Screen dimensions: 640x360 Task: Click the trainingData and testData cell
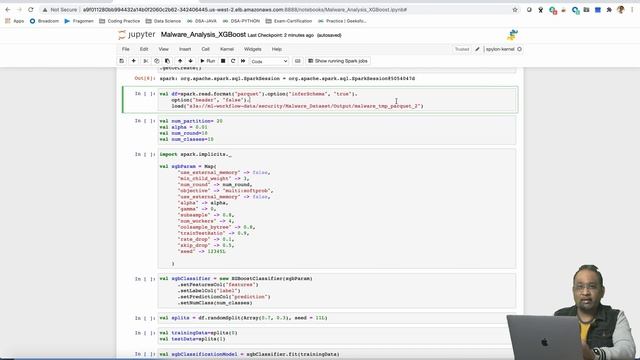coord(337,336)
